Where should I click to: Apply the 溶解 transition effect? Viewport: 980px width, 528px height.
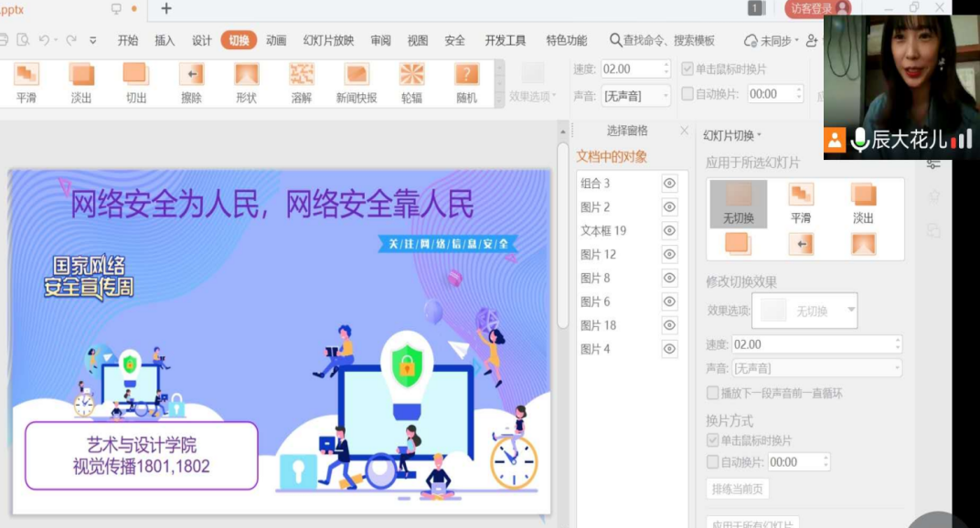(301, 82)
